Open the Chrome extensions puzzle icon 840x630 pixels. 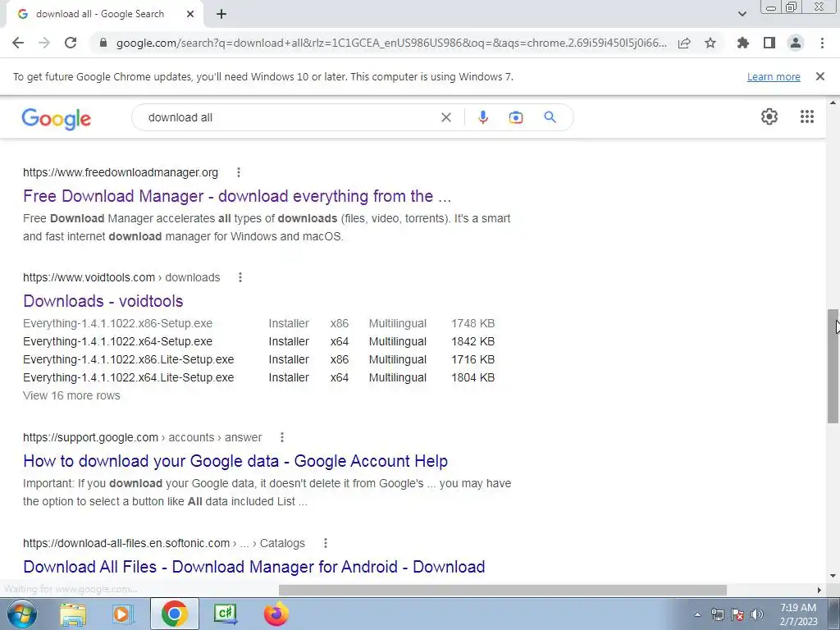coord(743,43)
